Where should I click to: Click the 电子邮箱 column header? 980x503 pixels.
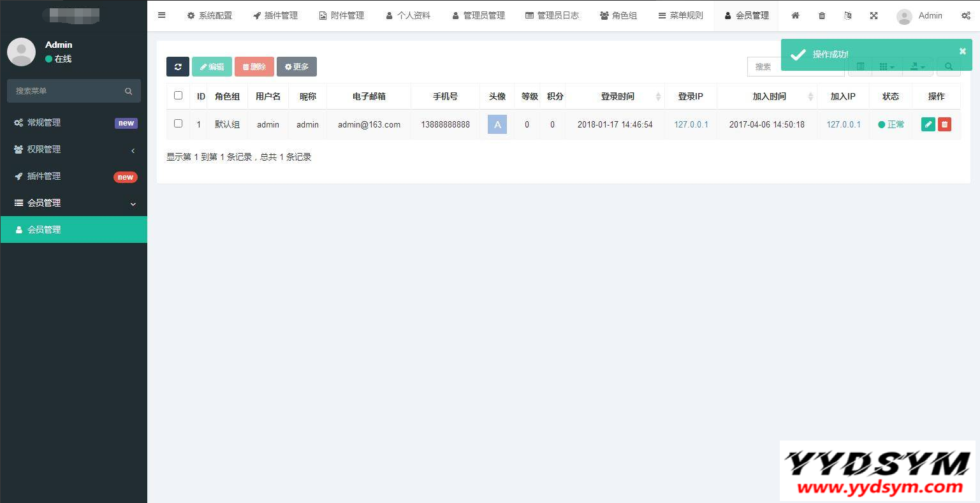point(369,96)
